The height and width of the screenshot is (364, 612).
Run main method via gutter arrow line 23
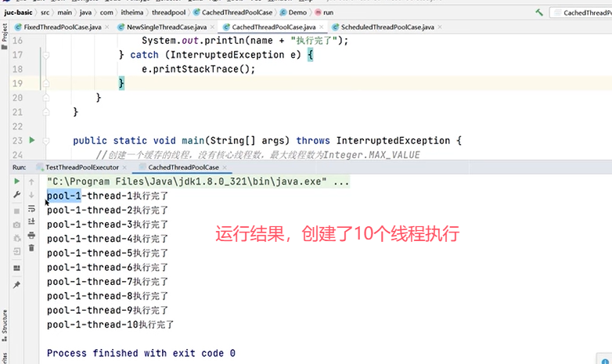coord(32,140)
